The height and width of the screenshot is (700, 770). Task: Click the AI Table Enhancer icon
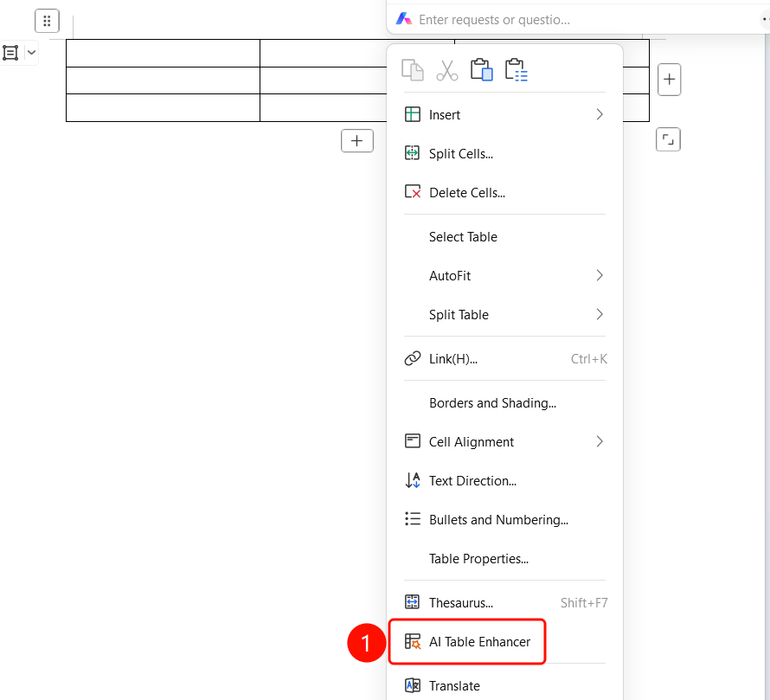[x=413, y=641]
